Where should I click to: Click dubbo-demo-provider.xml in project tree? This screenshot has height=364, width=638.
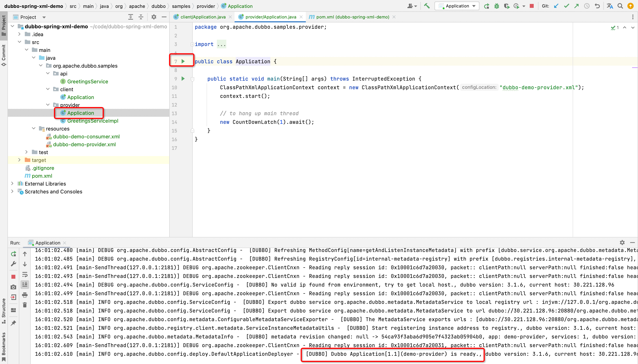tap(84, 144)
